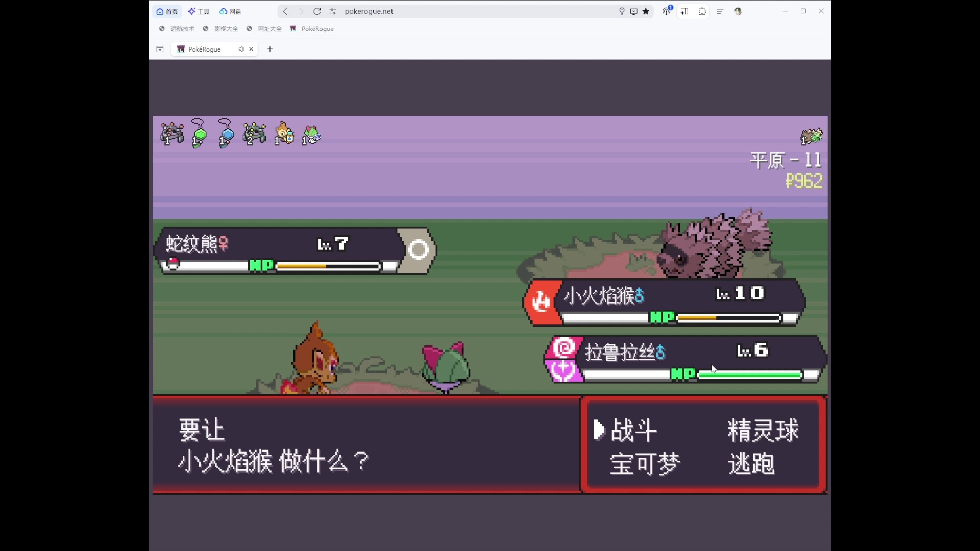Click the second Zigzagoon icon labeled 2
The height and width of the screenshot is (551, 980).
[254, 134]
